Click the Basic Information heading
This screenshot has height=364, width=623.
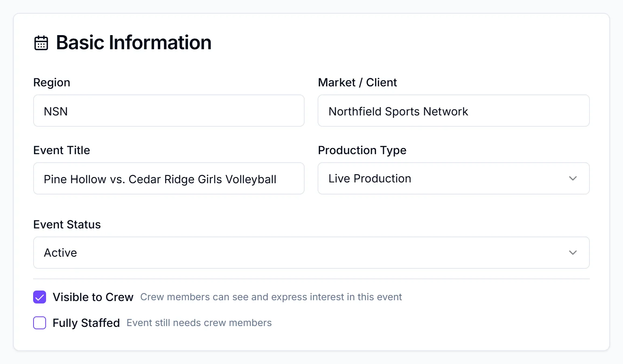pos(134,42)
